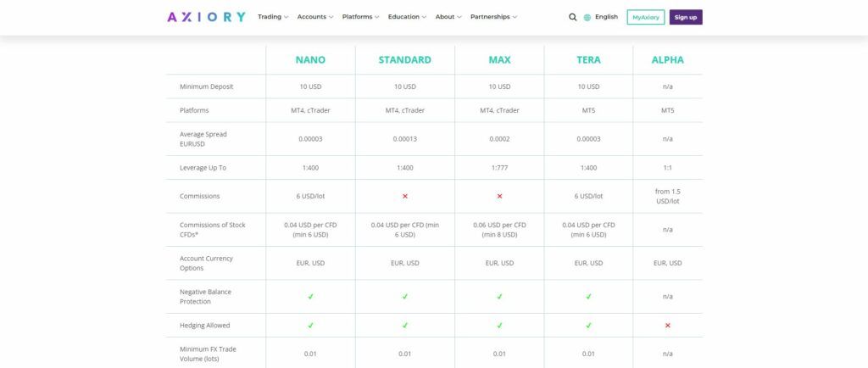The height and width of the screenshot is (368, 868).
Task: Click Alpha platform value MT5
Action: (668, 111)
